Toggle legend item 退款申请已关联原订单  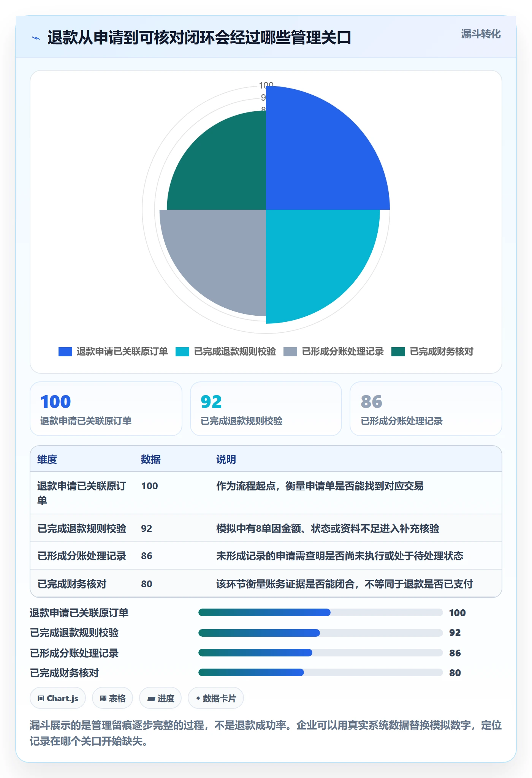pyautogui.click(x=113, y=351)
